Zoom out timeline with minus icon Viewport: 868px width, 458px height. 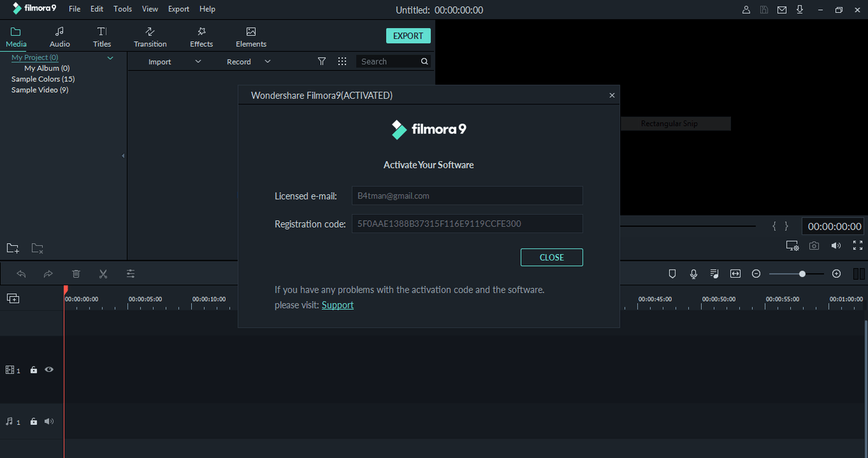[756, 274]
